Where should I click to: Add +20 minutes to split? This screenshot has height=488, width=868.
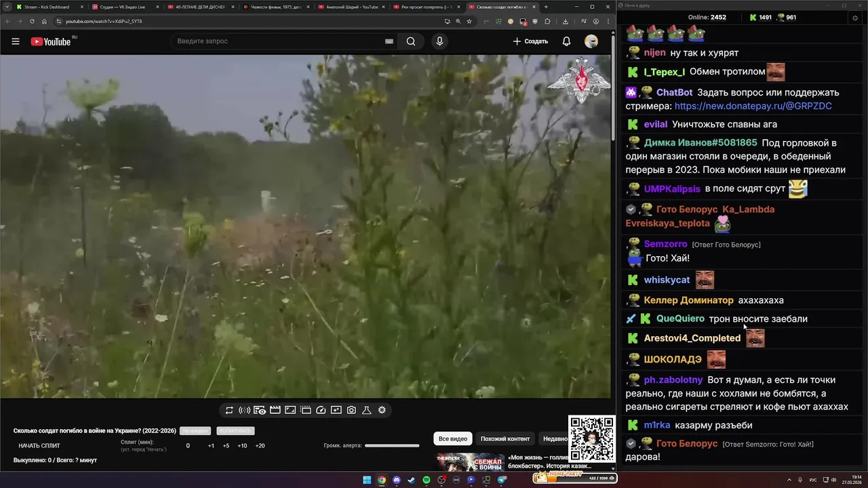coord(260,446)
